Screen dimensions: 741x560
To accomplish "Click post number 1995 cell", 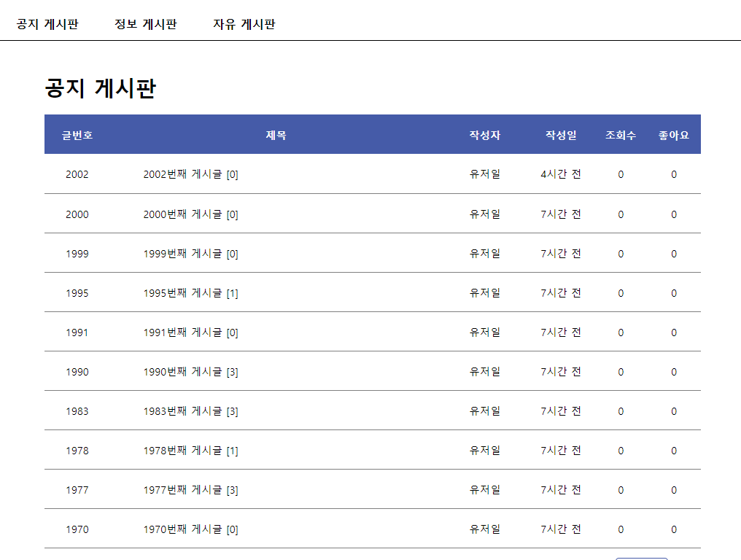I will pyautogui.click(x=77, y=293).
